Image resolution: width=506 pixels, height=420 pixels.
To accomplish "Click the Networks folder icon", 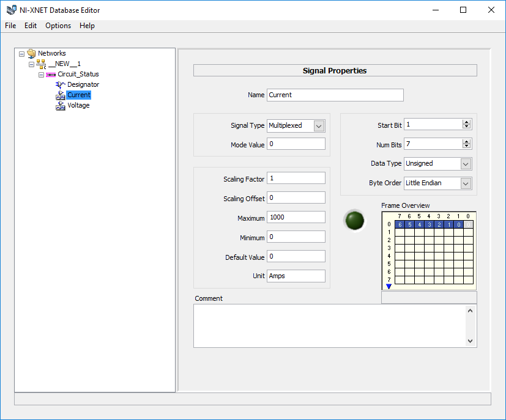I will click(x=31, y=54).
